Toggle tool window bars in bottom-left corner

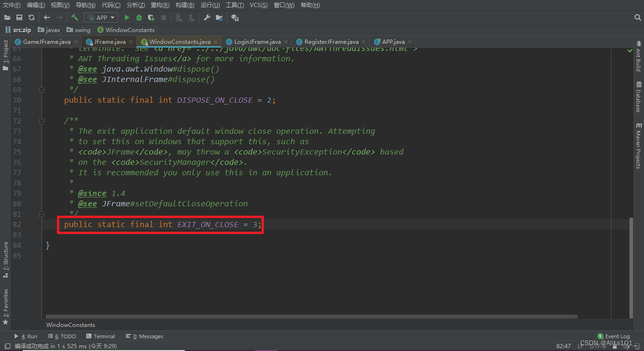coord(7,346)
